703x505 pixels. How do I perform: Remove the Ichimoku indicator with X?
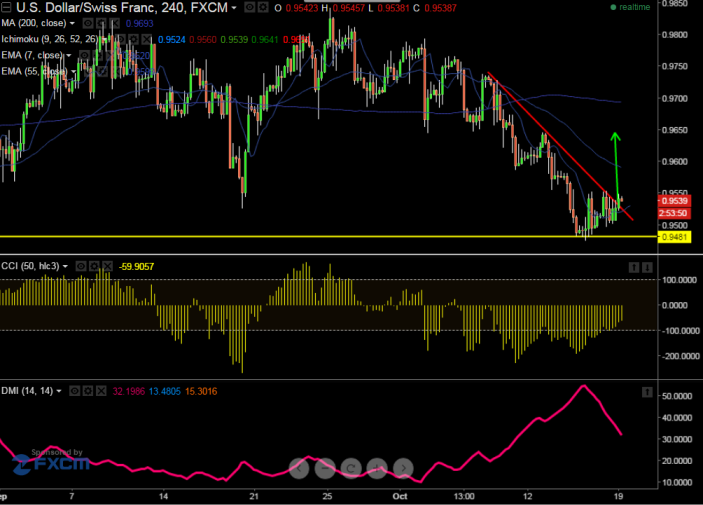(x=147, y=39)
